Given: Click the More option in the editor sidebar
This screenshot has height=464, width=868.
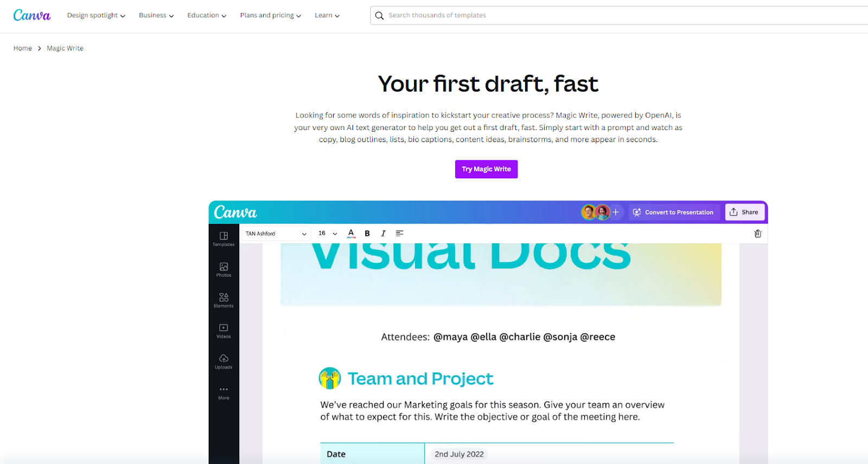Looking at the screenshot, I should pyautogui.click(x=224, y=392).
